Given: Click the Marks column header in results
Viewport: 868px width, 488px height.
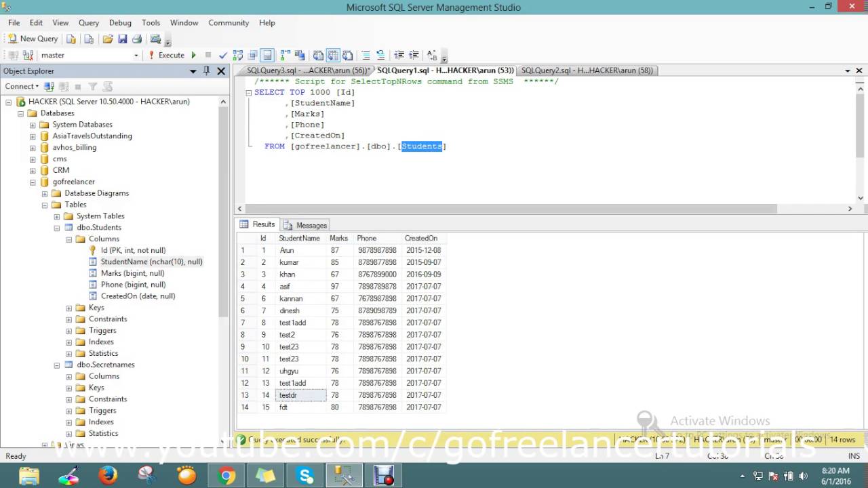Looking at the screenshot, I should coord(338,238).
